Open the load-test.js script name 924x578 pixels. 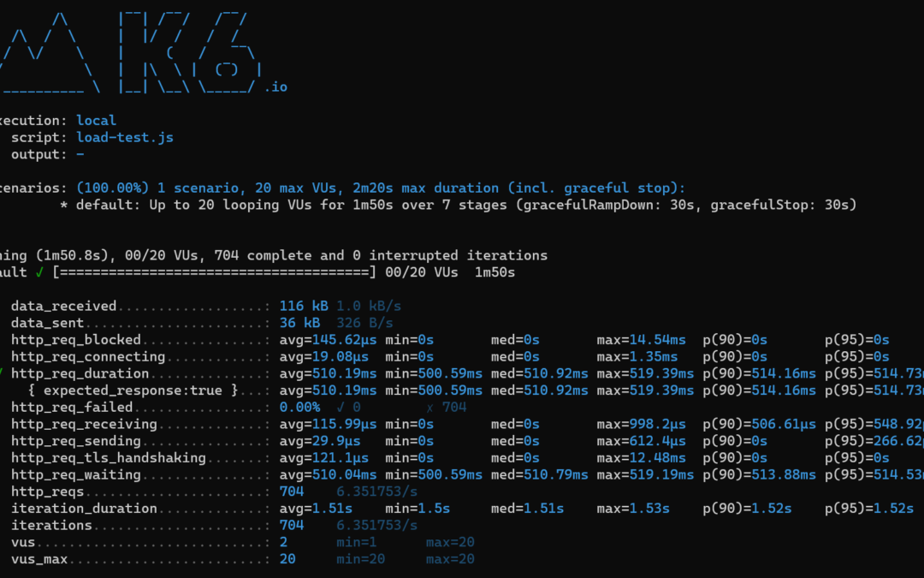pyautogui.click(x=125, y=137)
